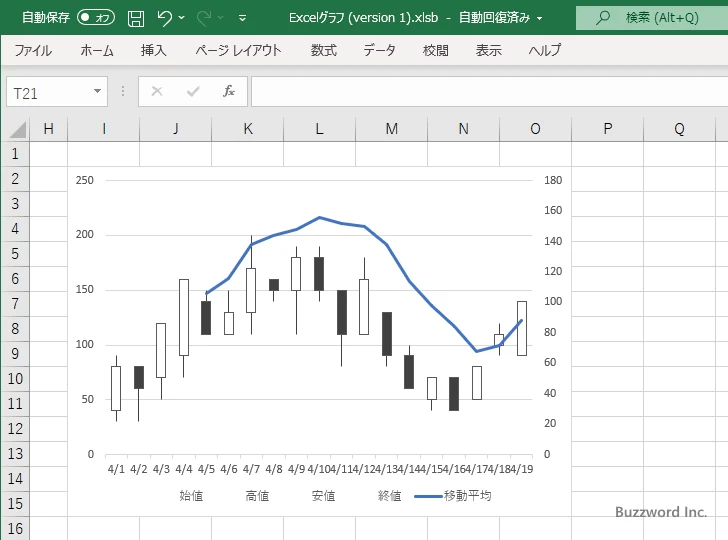Click the 180 label on right axis

click(553, 180)
